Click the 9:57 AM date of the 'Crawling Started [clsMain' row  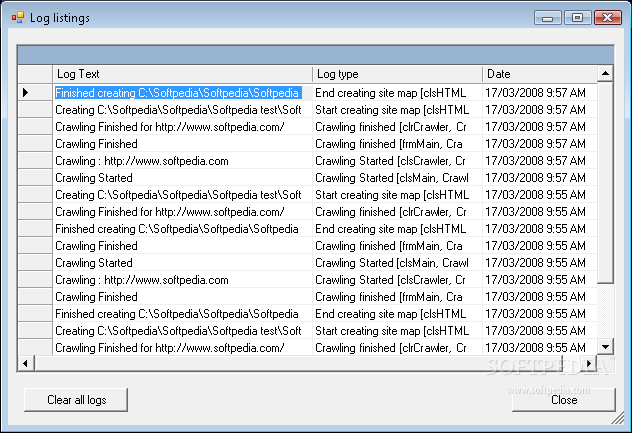(539, 177)
